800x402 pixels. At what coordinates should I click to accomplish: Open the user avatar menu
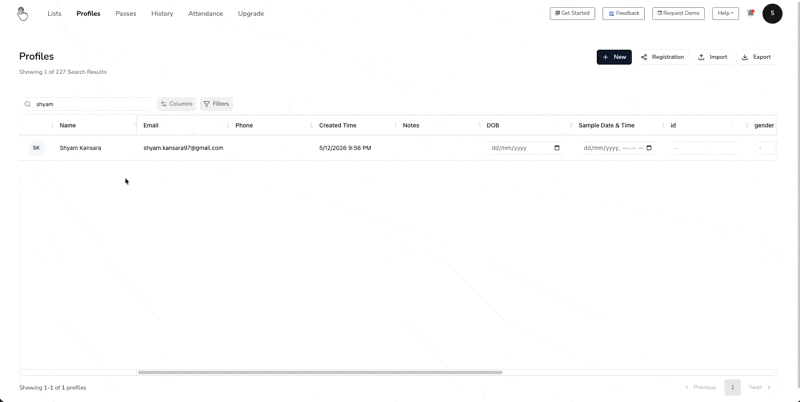tap(772, 14)
